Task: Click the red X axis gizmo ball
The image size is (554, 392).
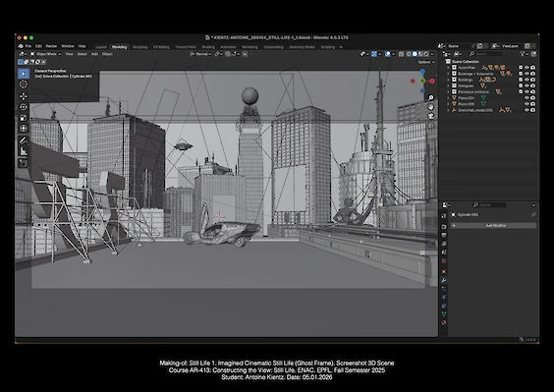Action: (x=432, y=81)
